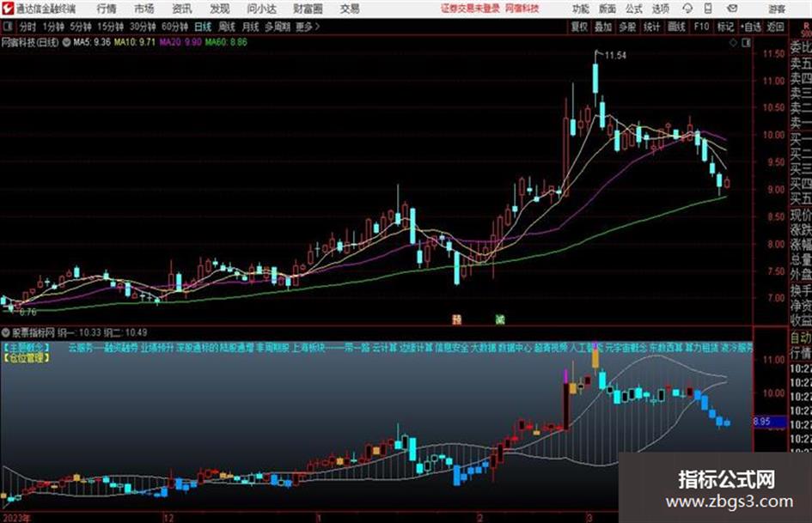Click the diamond icon above the price axis
The width and height of the screenshot is (812, 523).
[733, 43]
